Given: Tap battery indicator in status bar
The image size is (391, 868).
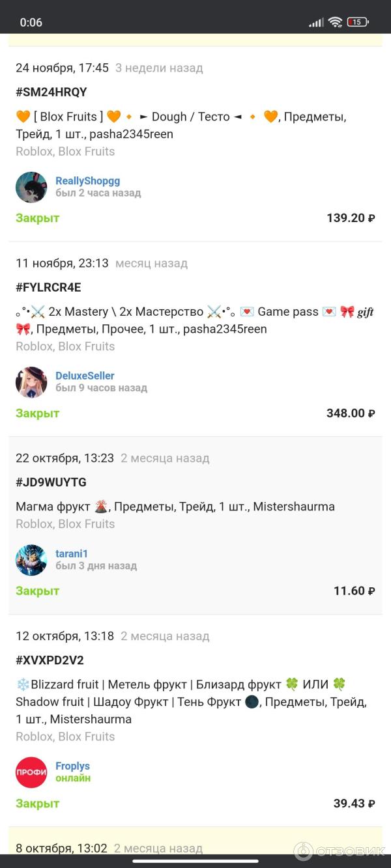Looking at the screenshot, I should 358,22.
